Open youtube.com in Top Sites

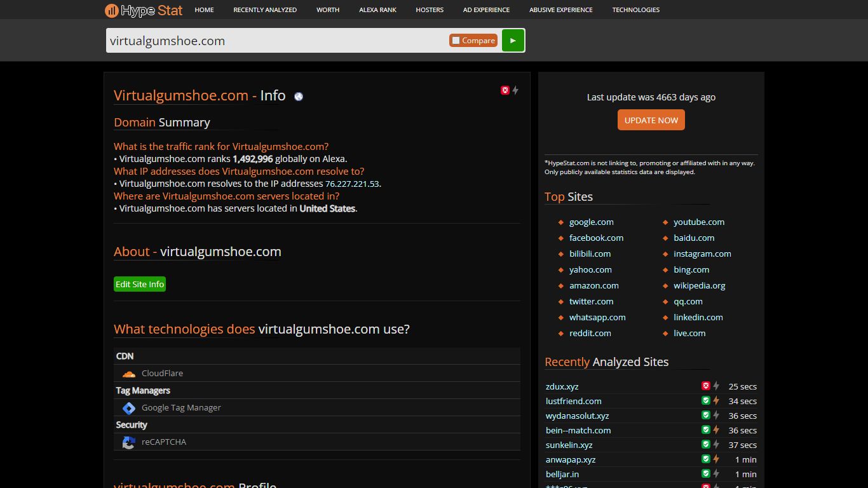coord(699,222)
